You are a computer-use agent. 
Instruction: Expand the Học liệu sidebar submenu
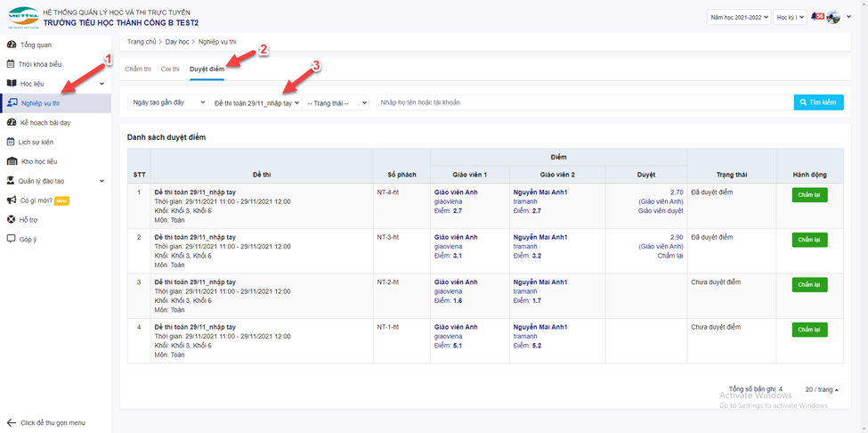click(101, 84)
